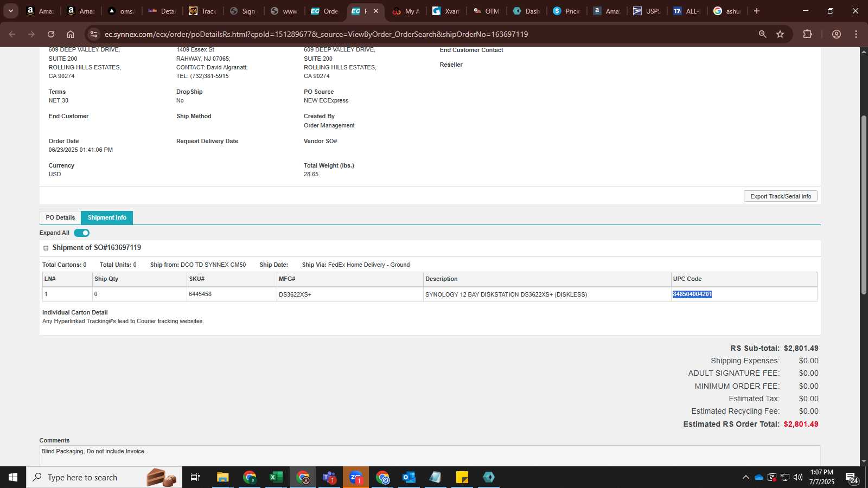Switch to the ALL-I tab
Image resolution: width=868 pixels, height=488 pixels.
click(x=687, y=11)
